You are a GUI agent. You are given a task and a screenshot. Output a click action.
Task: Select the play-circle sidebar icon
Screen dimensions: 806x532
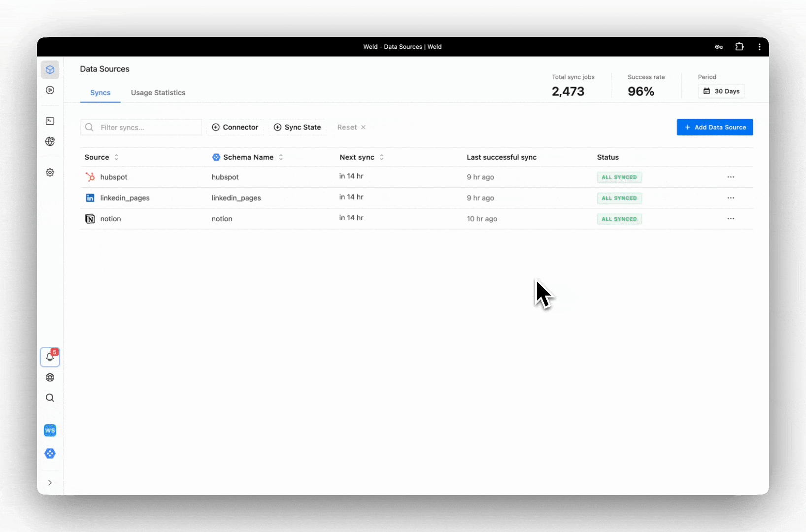coord(50,90)
